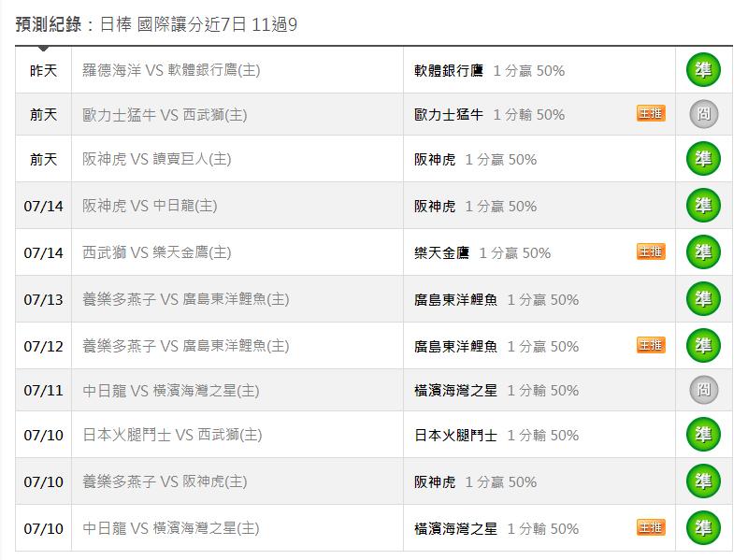Click green 準 icon for 阪神虎 VS 讀賣巨人
The image size is (748, 560).
coord(703,159)
